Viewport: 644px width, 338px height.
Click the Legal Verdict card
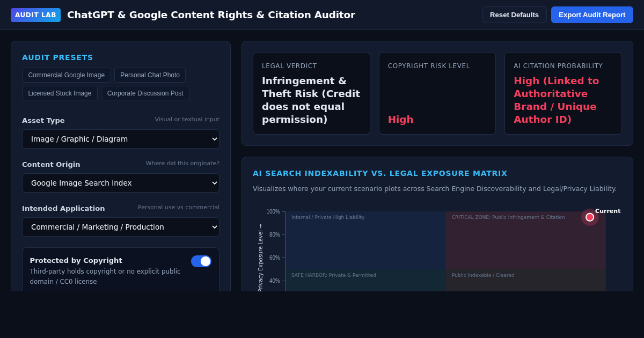(x=311, y=93)
